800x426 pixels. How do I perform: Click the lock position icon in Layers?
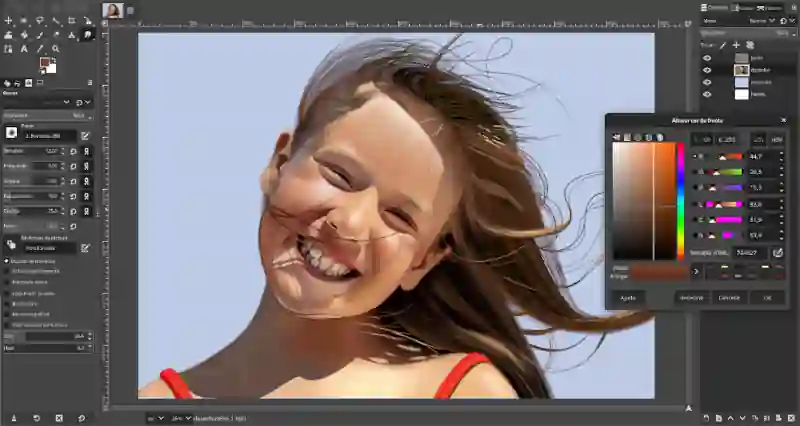click(x=736, y=45)
